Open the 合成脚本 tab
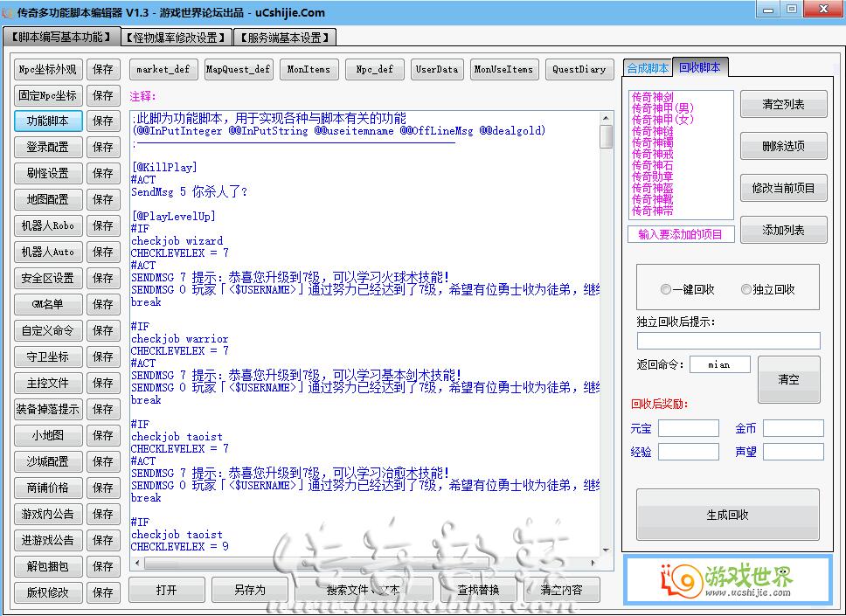Screen dimensions: 846x616 [x=648, y=68]
